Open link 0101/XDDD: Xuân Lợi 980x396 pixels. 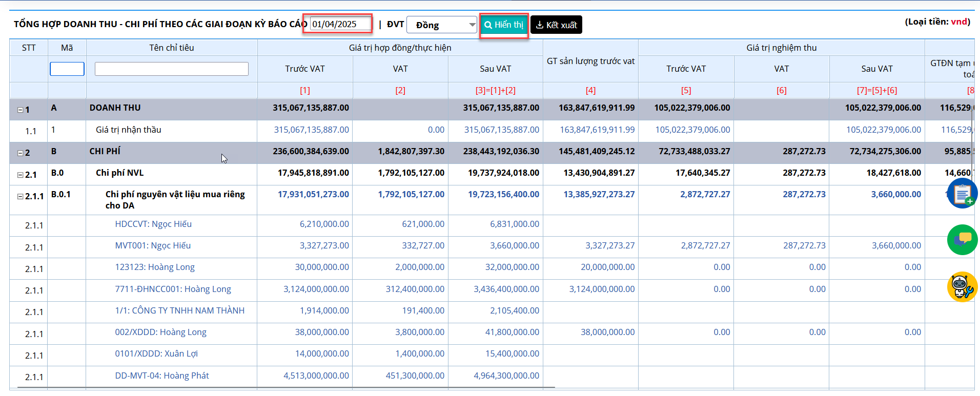pos(156,353)
